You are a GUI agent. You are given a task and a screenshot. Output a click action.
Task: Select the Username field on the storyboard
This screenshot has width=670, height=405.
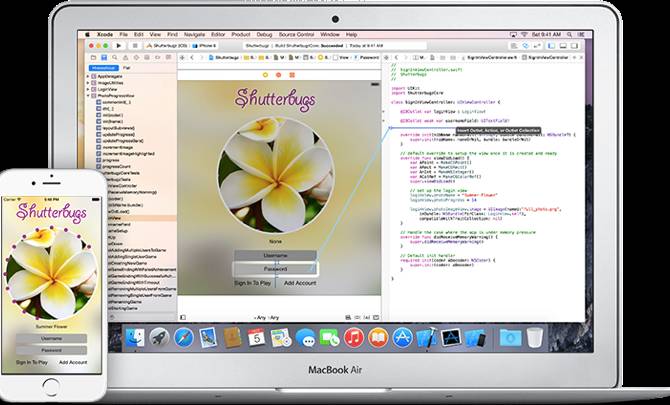(275, 255)
